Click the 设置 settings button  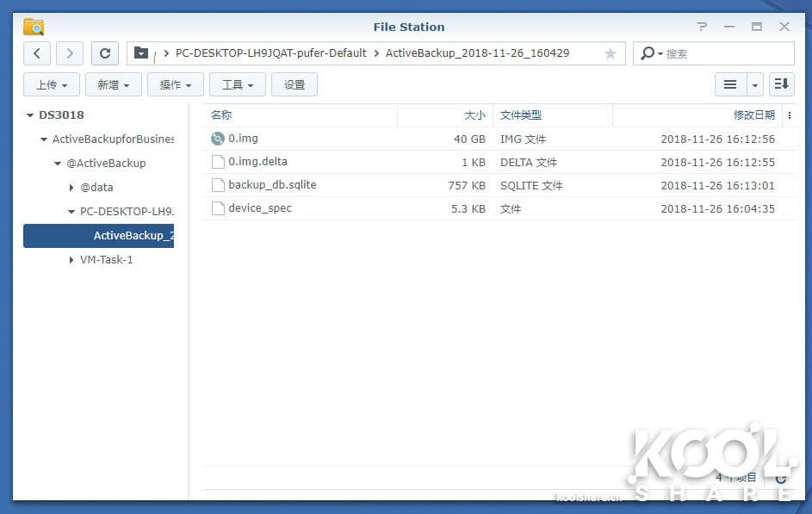[294, 84]
